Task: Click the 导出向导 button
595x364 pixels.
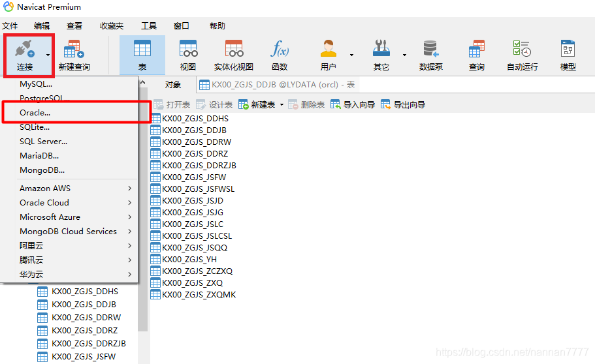Action: pos(403,104)
